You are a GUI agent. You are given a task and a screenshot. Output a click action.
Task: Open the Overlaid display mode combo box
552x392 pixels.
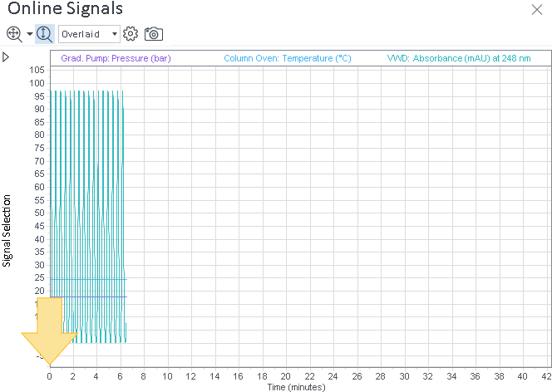coord(89,34)
